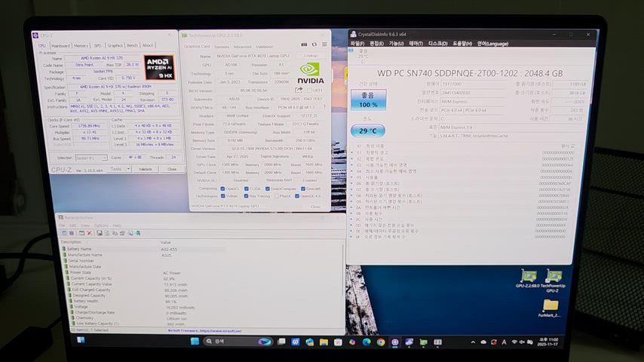Click the save floppy icon in BatteryInfoView toolbar
Screen dimensions: 644x362
tap(100, 233)
